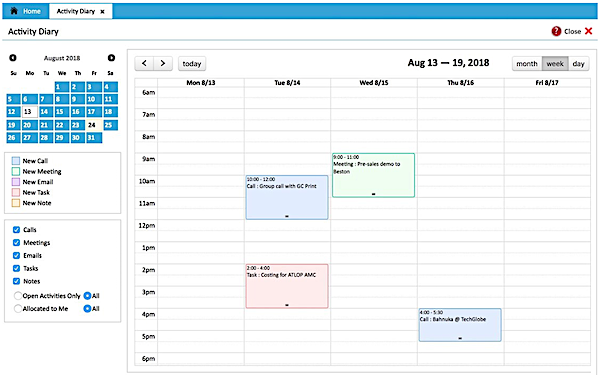This screenshot has width=600, height=375.
Task: Open the Costing for ATLOP AMC task
Action: coord(287,286)
